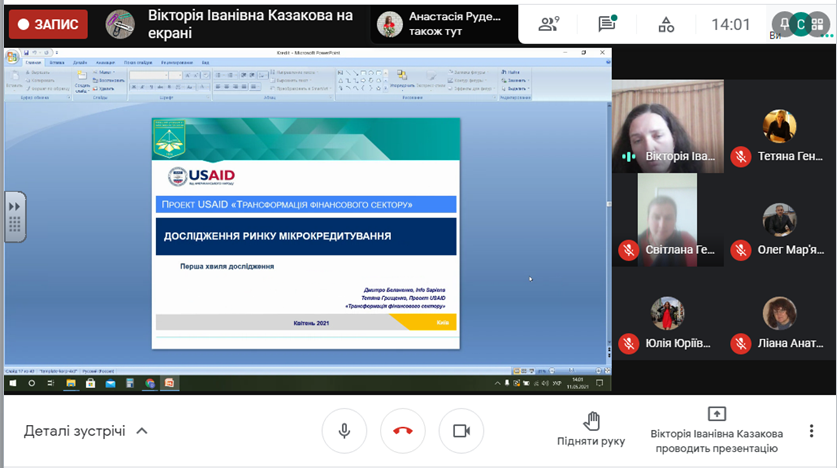Click the Windows Start button in shared screen
837x468 pixels.
point(13,383)
